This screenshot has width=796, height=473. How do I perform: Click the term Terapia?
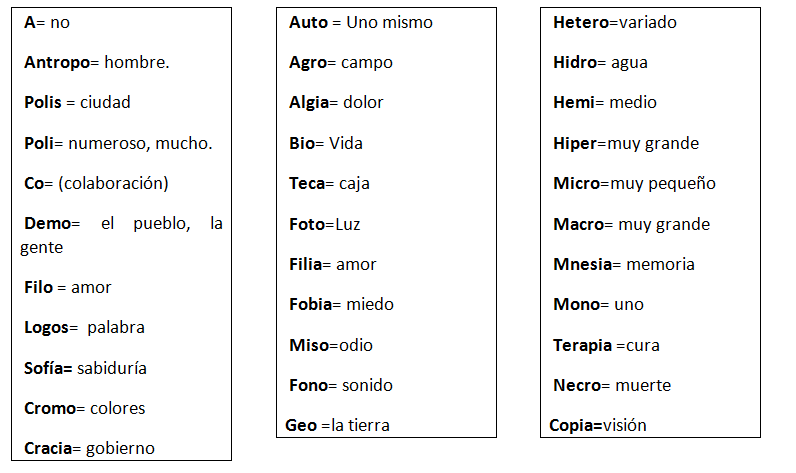(582, 346)
